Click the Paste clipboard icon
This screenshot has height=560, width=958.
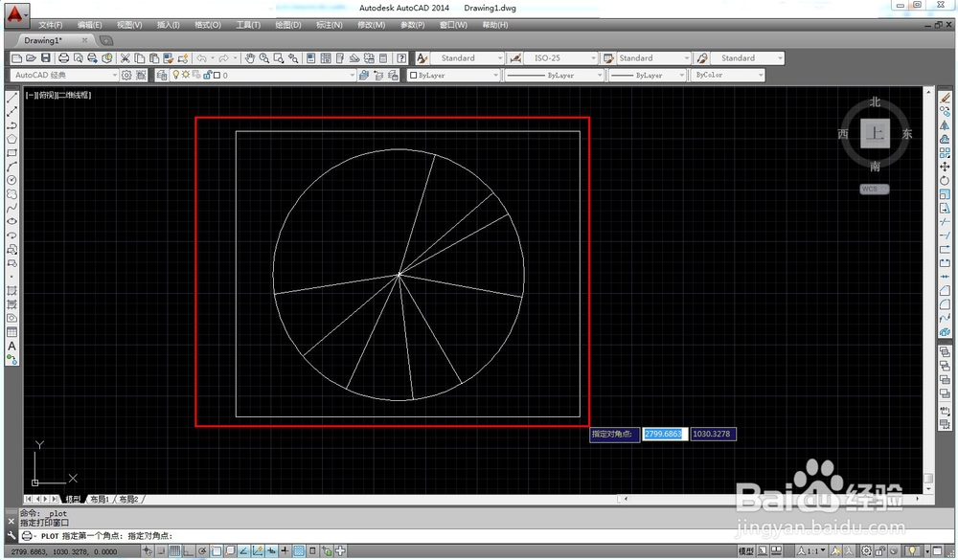[x=154, y=58]
